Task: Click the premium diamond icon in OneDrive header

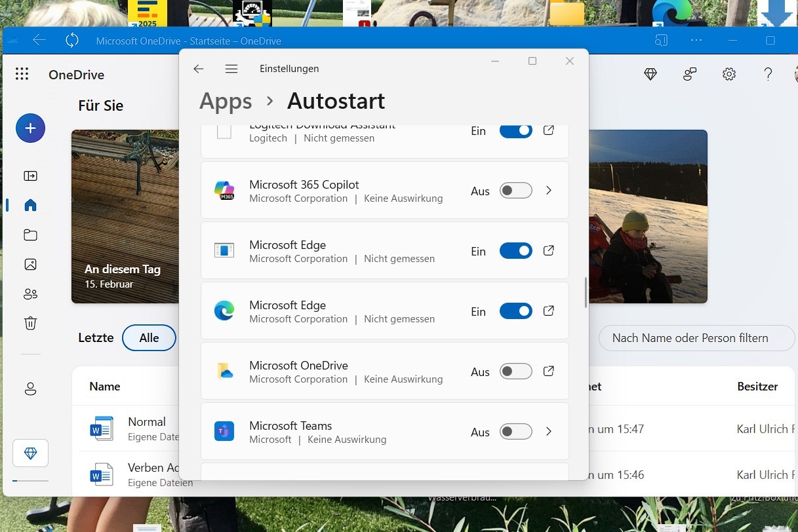Action: (x=650, y=74)
